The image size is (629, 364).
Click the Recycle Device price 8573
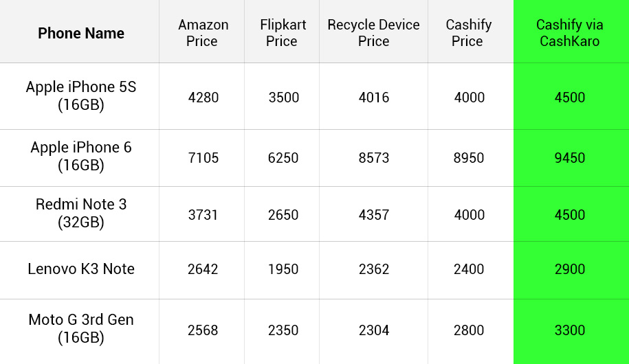[374, 158]
